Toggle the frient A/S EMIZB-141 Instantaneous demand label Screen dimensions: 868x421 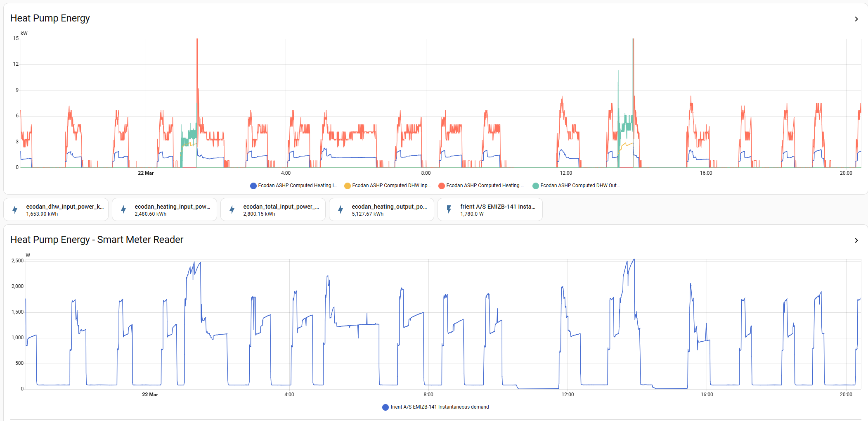(440, 407)
